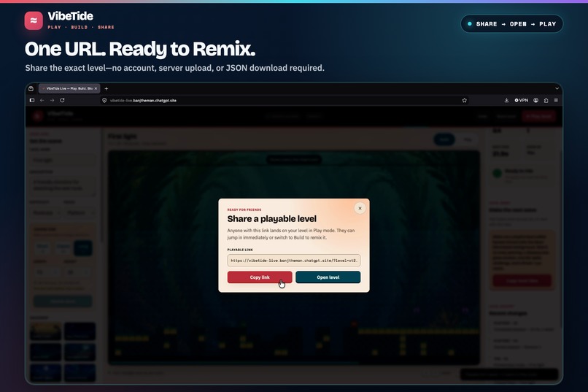This screenshot has width=588, height=392.
Task: Click the VibeTide brand name text
Action: pyautogui.click(x=71, y=16)
